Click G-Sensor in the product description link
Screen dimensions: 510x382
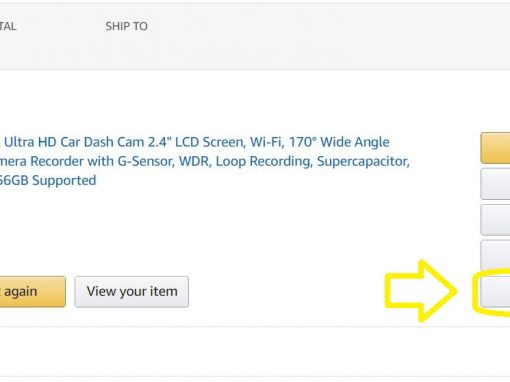146,161
